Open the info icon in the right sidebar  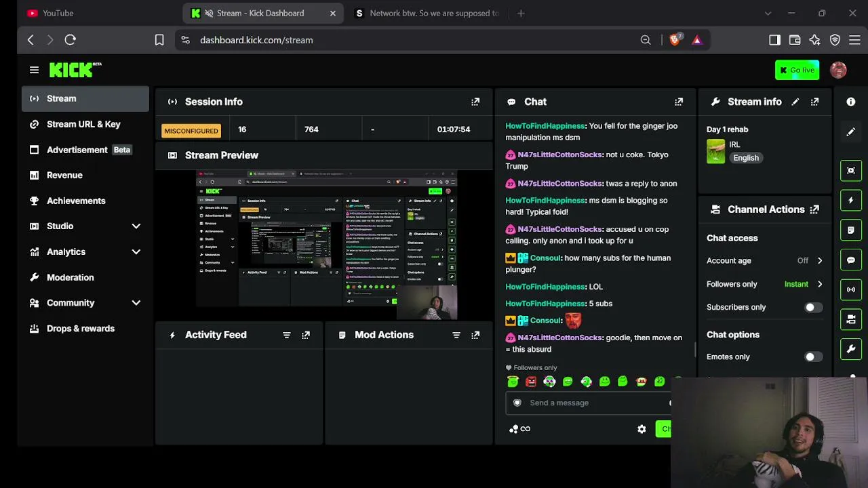851,102
